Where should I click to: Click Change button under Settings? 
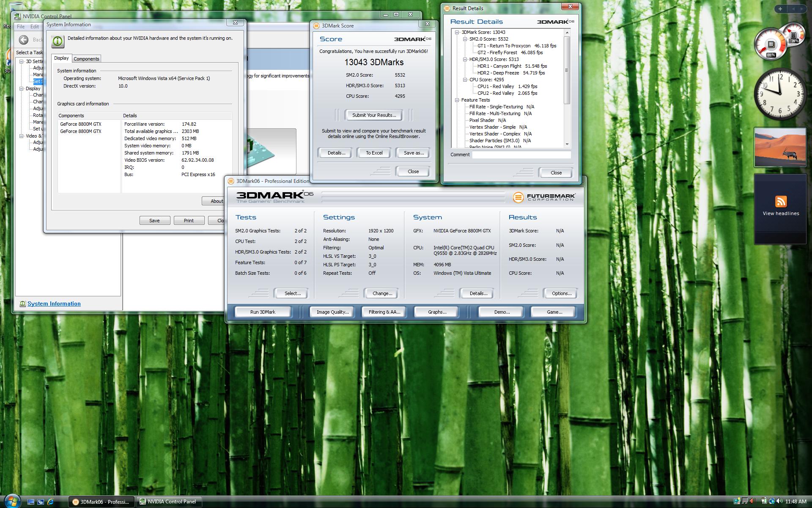382,293
